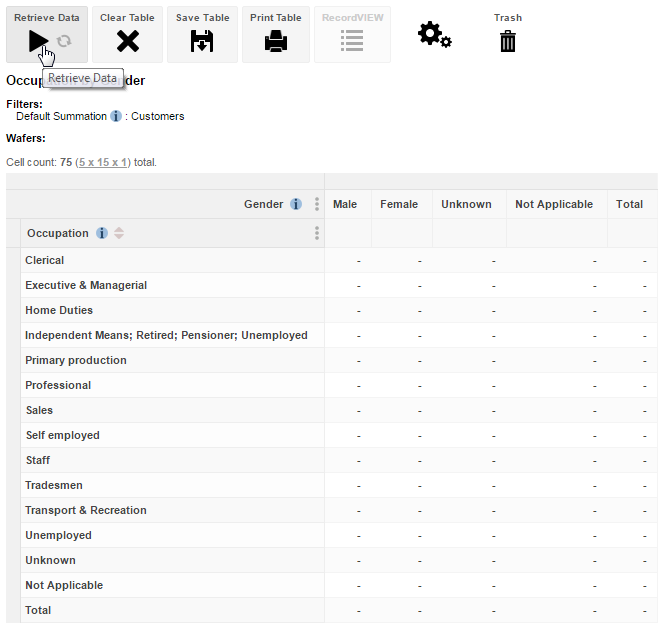
Task: Open the Occupation field options menu dots
Action: pos(317,233)
